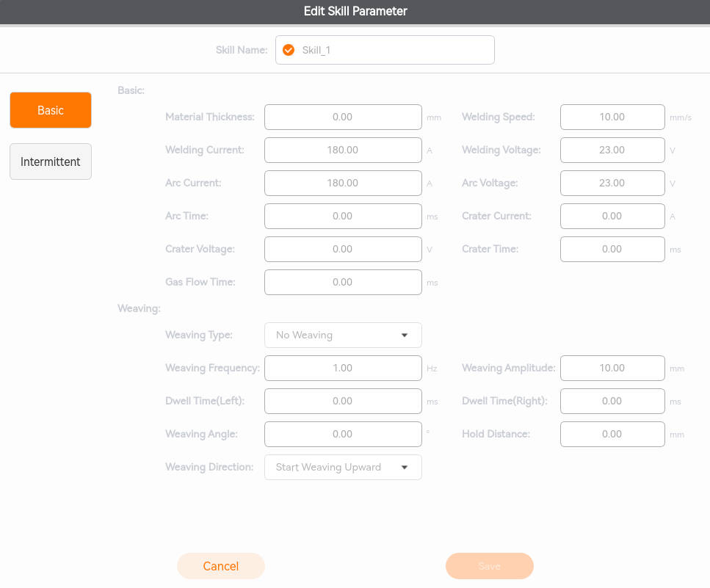Expand the Weaving Type dropdown
This screenshot has height=588, width=710.
pos(343,335)
